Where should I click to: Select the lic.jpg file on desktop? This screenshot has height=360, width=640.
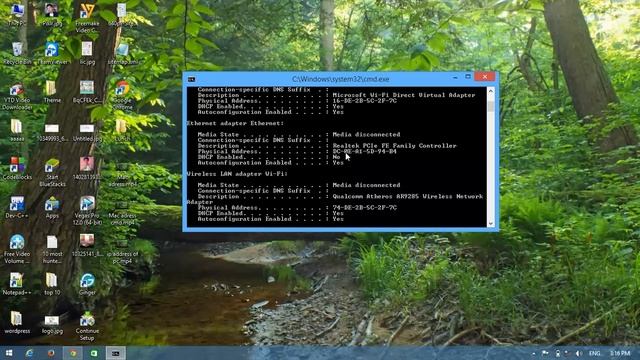pyautogui.click(x=87, y=53)
